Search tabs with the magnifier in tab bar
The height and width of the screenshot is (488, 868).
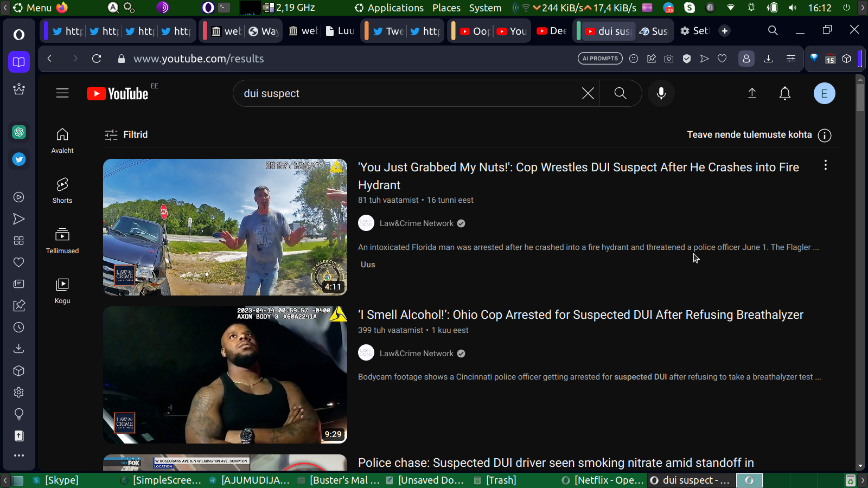(x=773, y=30)
